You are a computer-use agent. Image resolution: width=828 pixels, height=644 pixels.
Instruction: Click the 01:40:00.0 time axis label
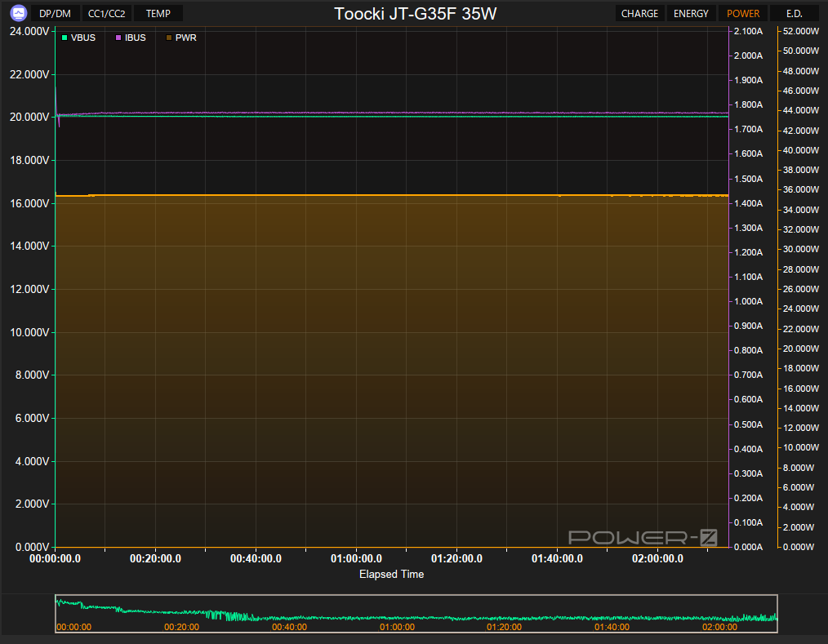pyautogui.click(x=557, y=558)
